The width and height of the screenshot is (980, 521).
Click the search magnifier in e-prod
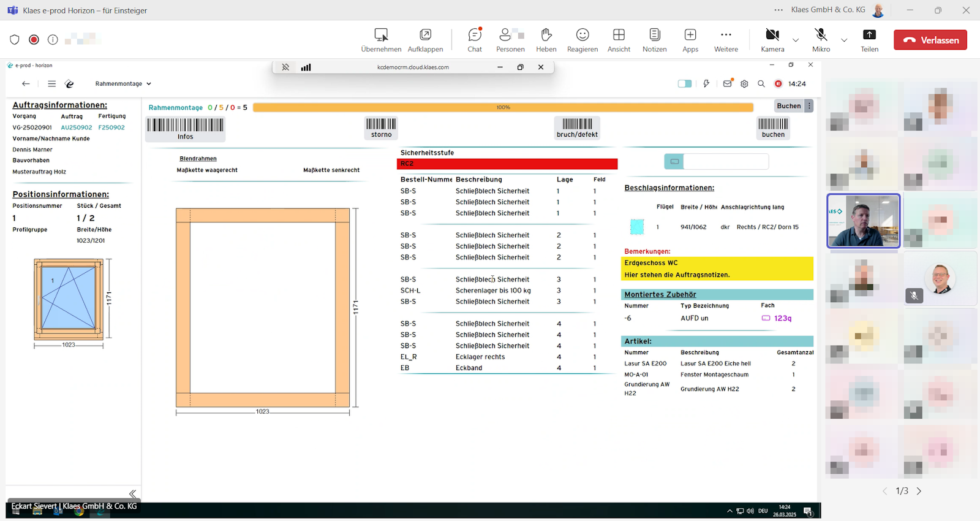(761, 84)
